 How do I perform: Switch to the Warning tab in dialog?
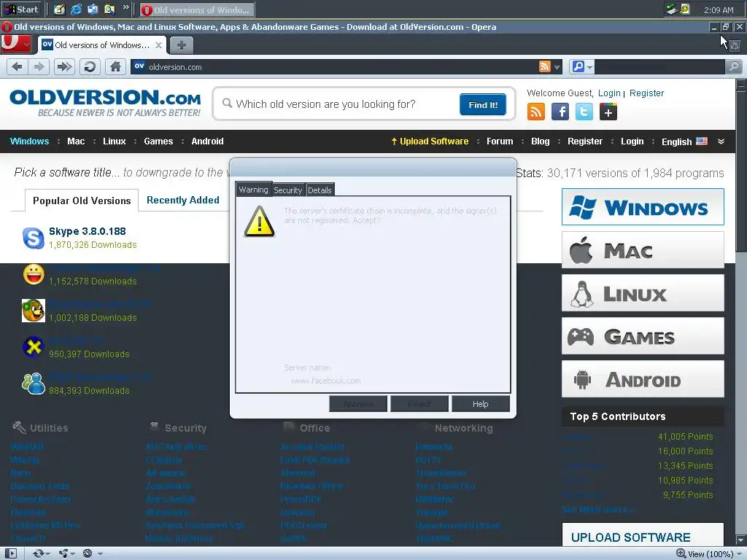point(253,190)
